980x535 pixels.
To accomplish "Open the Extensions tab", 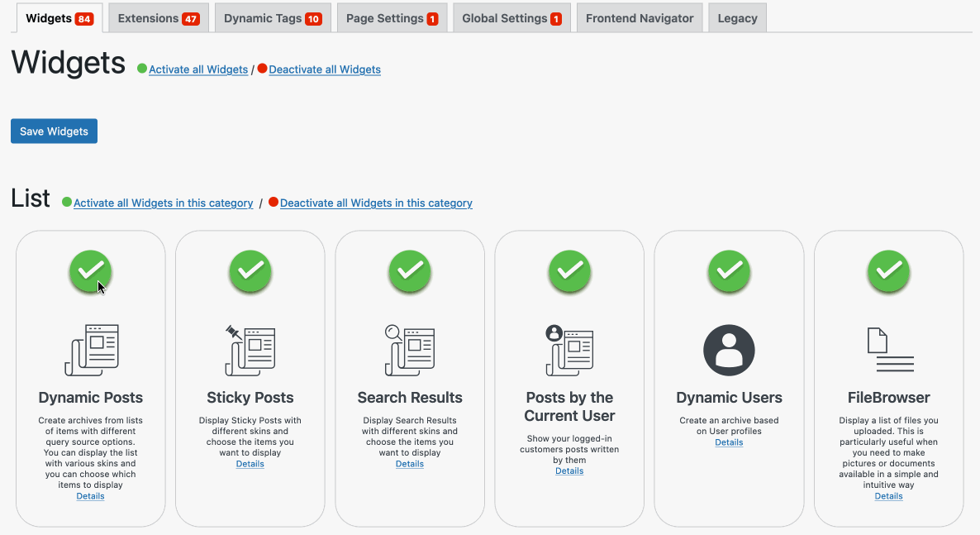I will pos(159,18).
